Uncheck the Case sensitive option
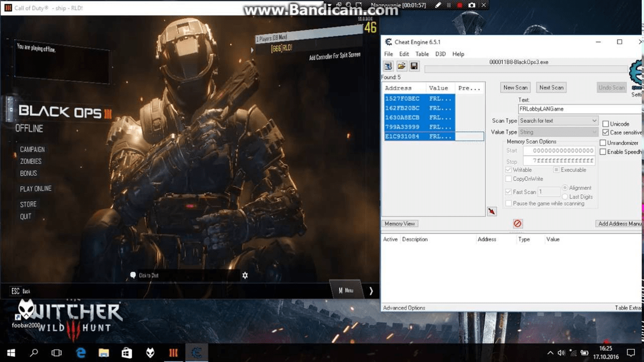Screen dimensions: 644x362 (605, 132)
